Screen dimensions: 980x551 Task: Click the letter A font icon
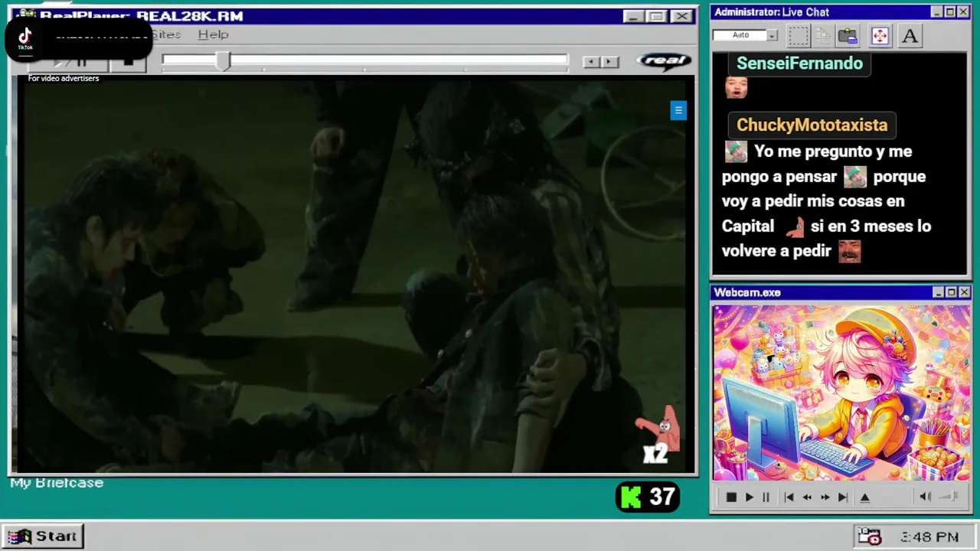[910, 36]
